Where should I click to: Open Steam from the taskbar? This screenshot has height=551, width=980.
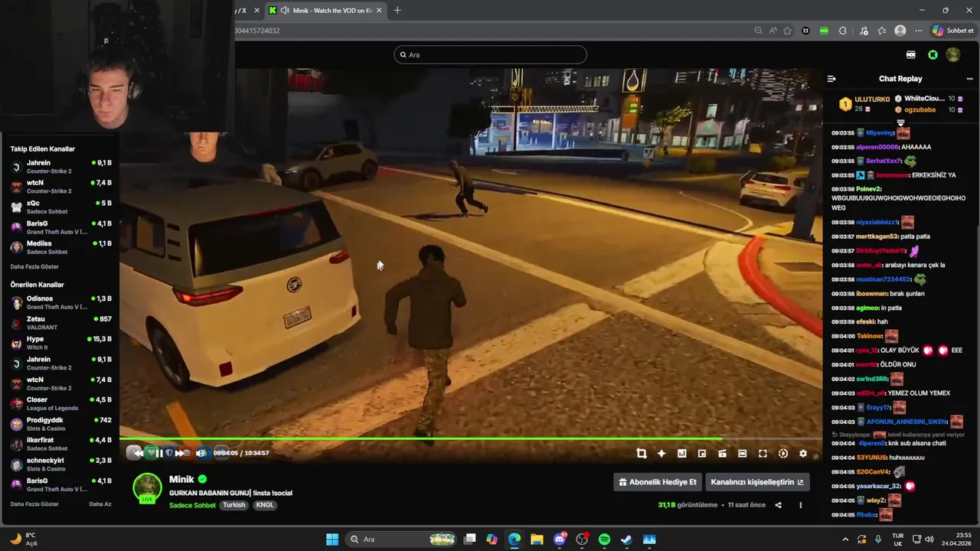pyautogui.click(x=626, y=540)
